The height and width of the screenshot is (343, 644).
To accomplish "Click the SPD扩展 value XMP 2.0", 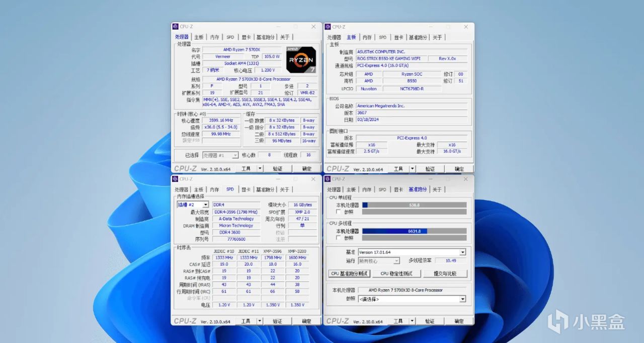I will click(x=303, y=212).
